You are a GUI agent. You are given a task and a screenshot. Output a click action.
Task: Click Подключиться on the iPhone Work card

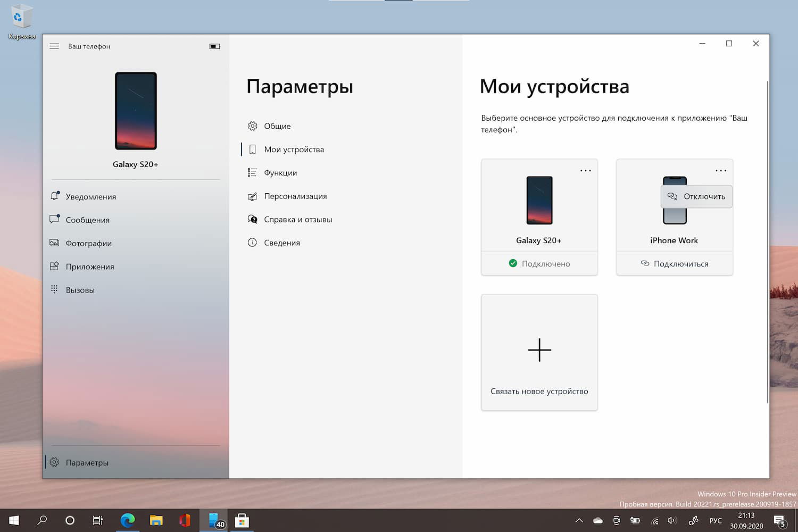pos(675,263)
